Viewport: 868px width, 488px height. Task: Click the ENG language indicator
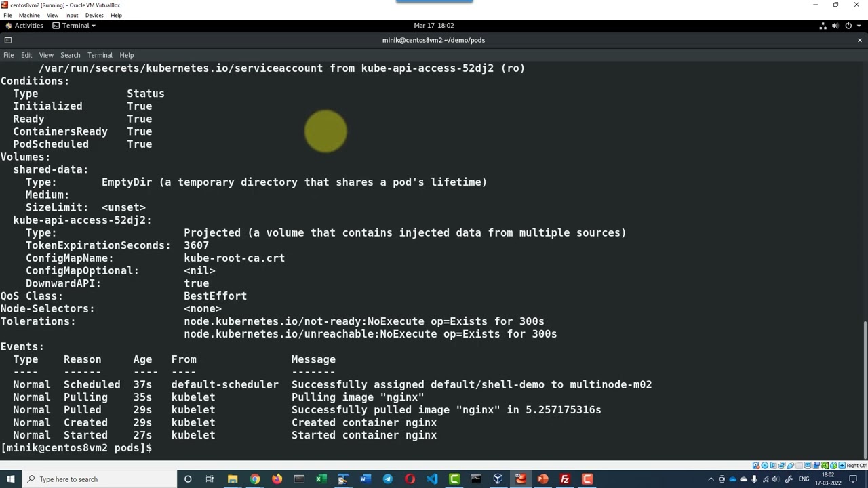pyautogui.click(x=804, y=479)
